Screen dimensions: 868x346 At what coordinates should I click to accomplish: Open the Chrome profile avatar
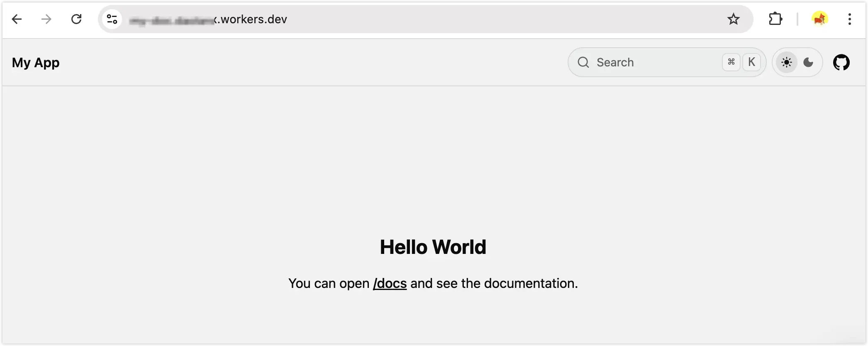(819, 19)
